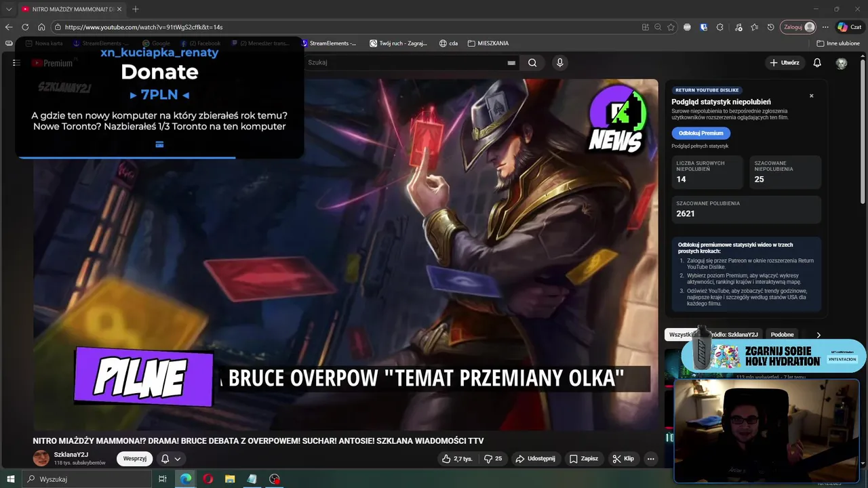Open Opera browser from the taskbar
The height and width of the screenshot is (488, 868).
[208, 479]
